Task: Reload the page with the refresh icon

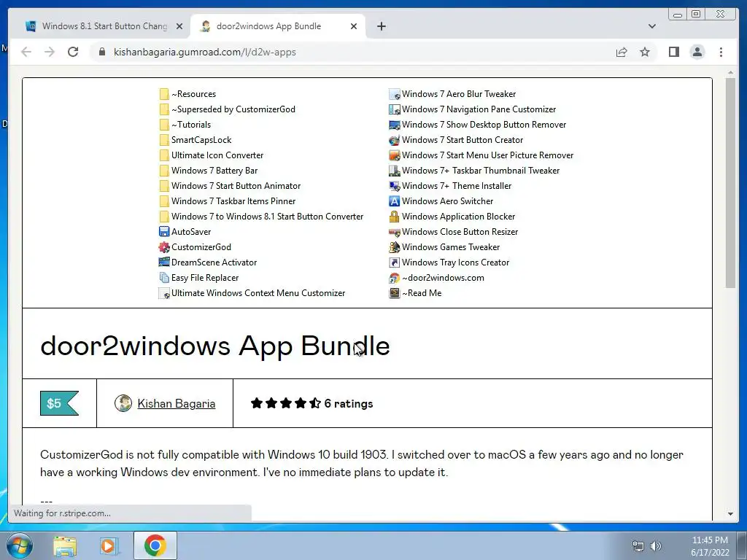Action: pyautogui.click(x=73, y=52)
